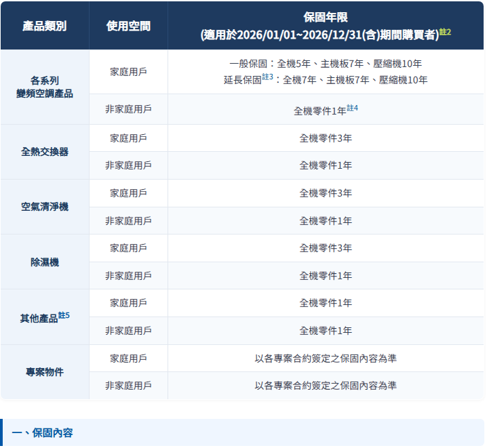Viewport: 487px width, 448px height.
Task: Click the 各系列 變頻空調產品 category cell
Action: [45, 87]
